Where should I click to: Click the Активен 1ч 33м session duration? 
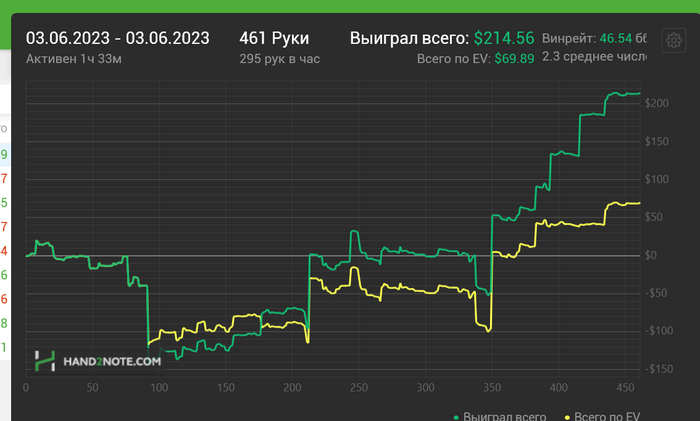point(74,59)
